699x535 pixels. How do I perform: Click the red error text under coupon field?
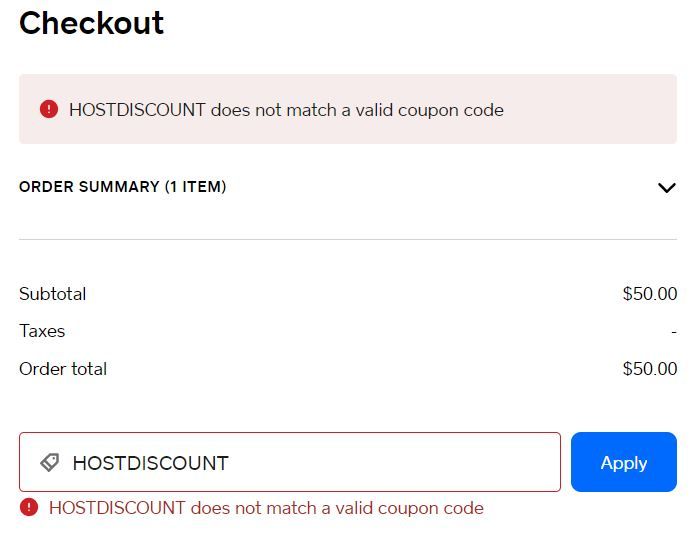point(266,508)
